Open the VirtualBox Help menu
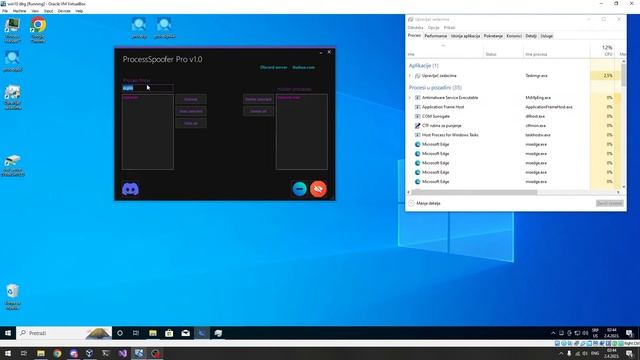The width and height of the screenshot is (640, 360). [79, 11]
